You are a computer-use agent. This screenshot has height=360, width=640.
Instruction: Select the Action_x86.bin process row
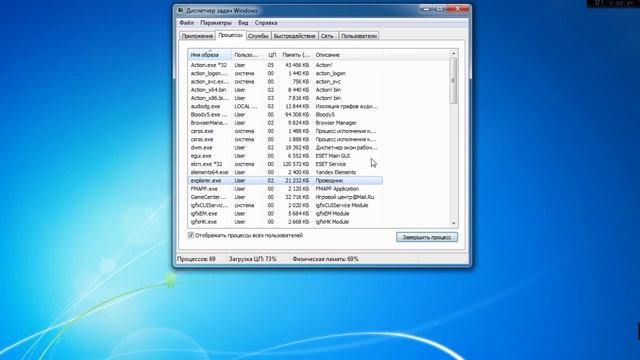pyautogui.click(x=285, y=98)
